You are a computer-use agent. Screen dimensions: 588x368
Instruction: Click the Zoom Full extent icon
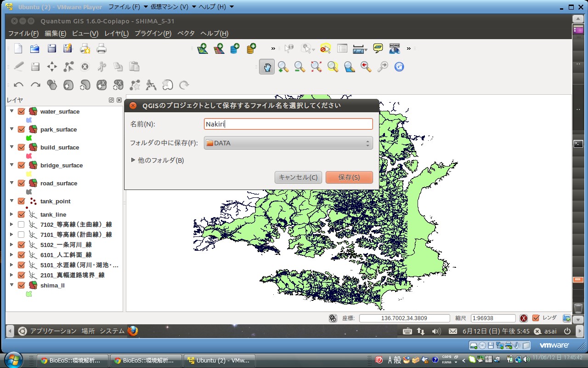click(316, 67)
